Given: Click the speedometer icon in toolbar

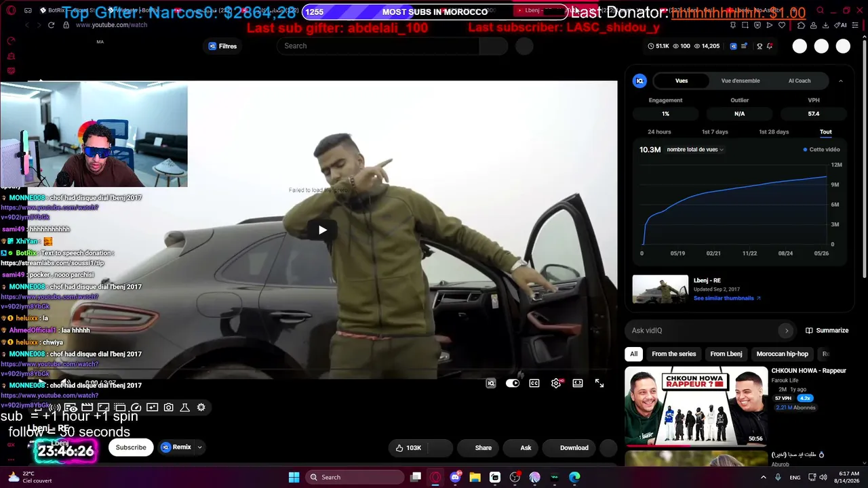Looking at the screenshot, I should click(136, 407).
